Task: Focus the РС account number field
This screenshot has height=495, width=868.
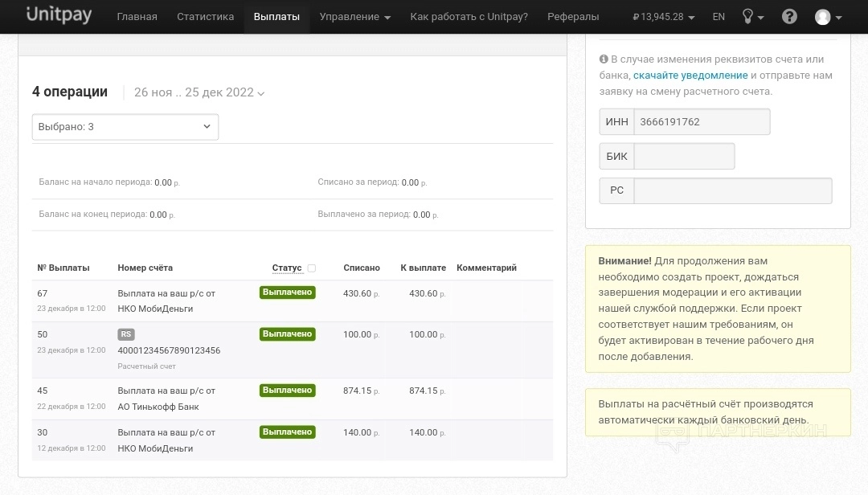Action: point(732,191)
